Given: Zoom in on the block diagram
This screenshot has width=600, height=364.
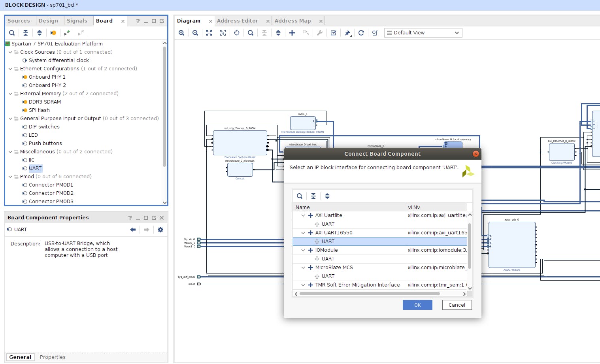Looking at the screenshot, I should (181, 33).
